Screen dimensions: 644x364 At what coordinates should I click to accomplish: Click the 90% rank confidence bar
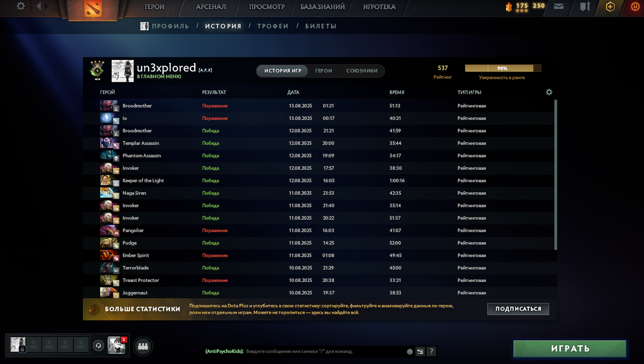coord(503,68)
